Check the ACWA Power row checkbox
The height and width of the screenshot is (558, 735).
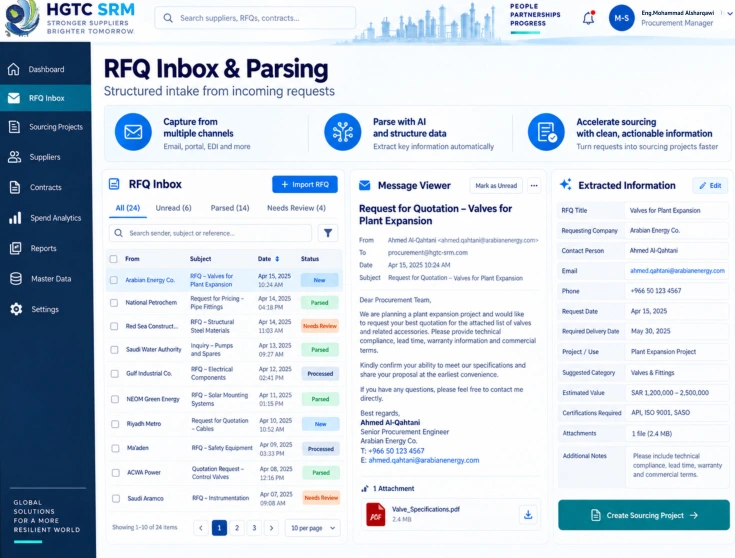tap(115, 473)
